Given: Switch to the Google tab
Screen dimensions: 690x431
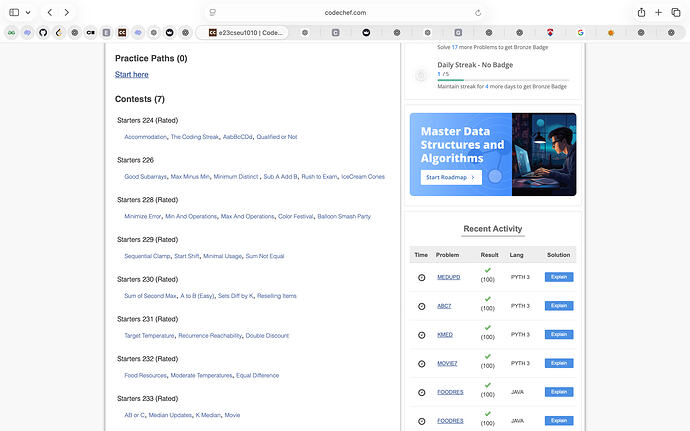Looking at the screenshot, I should [580, 33].
